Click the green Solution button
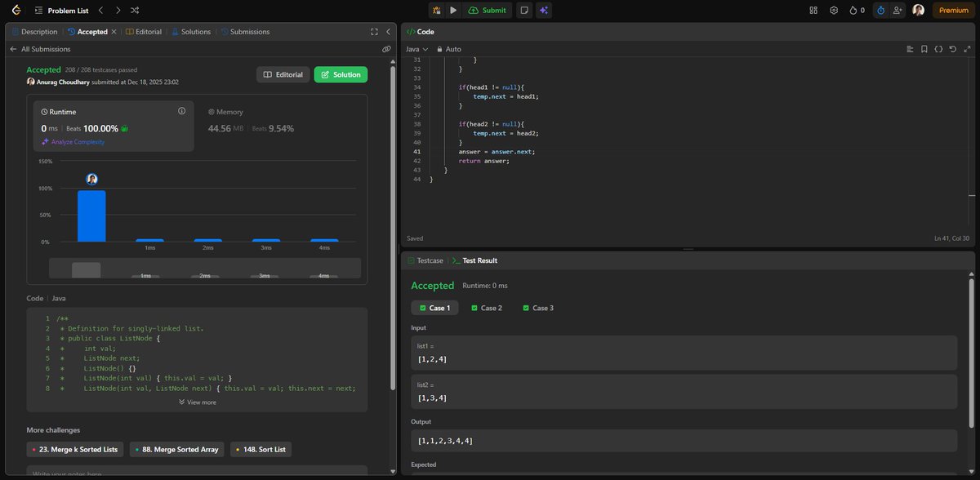This screenshot has width=980, height=480. coord(341,74)
